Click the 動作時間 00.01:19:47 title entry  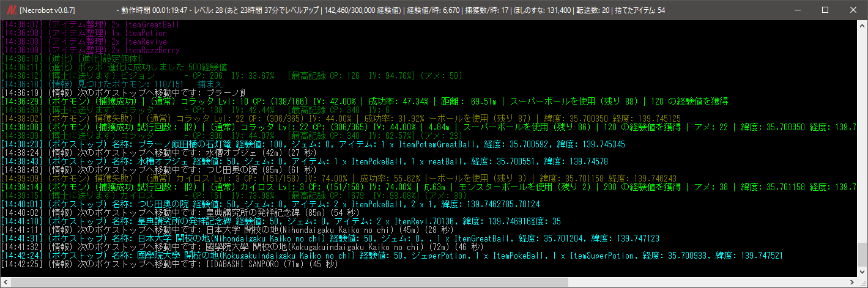153,10
